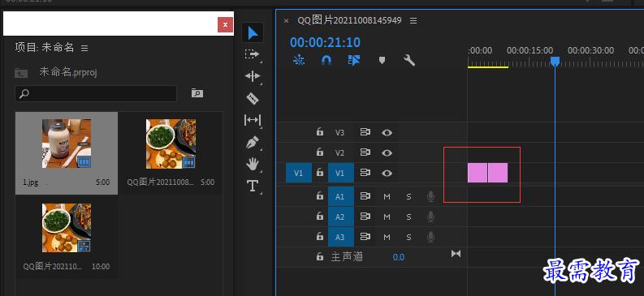The width and height of the screenshot is (644, 296).
Task: Toggle Linked Selection icon
Action: (x=353, y=60)
